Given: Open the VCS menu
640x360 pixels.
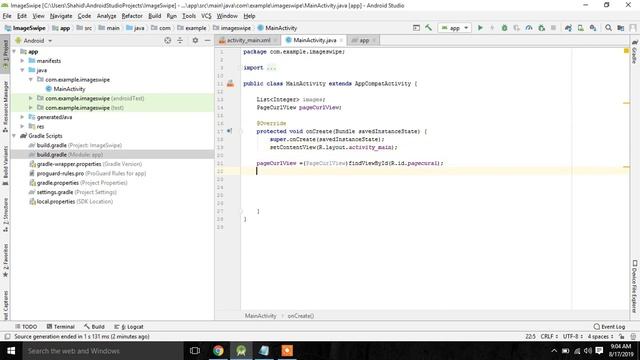Looking at the screenshot, I should 206,16.
